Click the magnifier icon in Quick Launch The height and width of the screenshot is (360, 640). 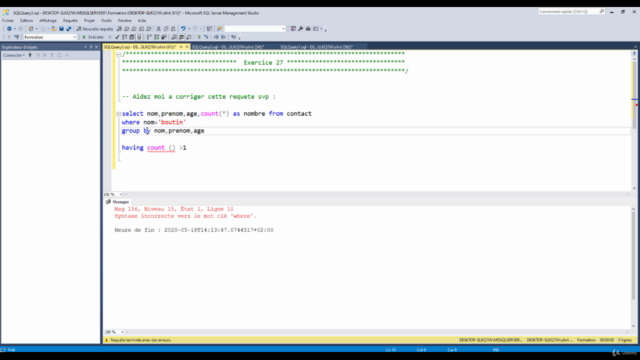pyautogui.click(x=602, y=11)
